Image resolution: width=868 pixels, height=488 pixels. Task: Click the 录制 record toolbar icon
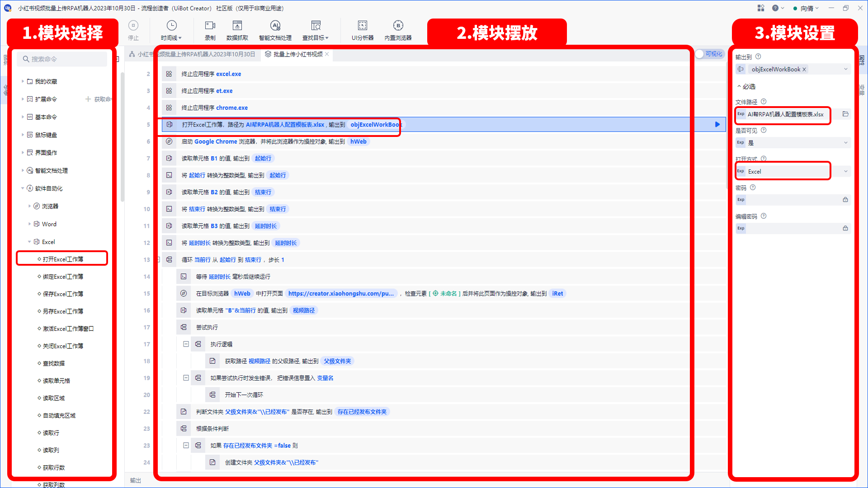210,26
